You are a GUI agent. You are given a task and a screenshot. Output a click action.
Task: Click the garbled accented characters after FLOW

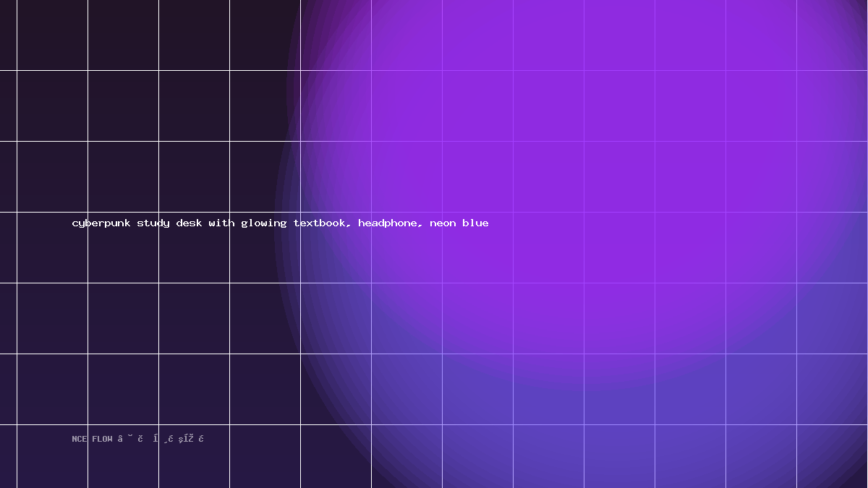click(x=161, y=439)
